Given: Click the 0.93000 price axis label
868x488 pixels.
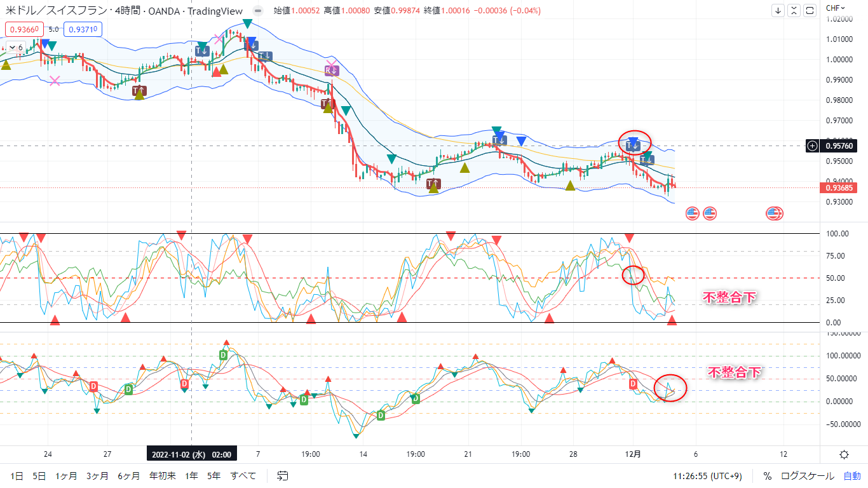Looking at the screenshot, I should 839,202.
